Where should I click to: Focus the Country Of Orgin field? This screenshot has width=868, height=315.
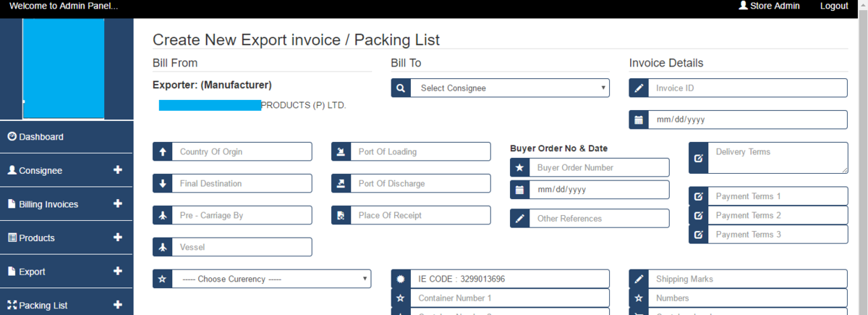[x=242, y=152]
